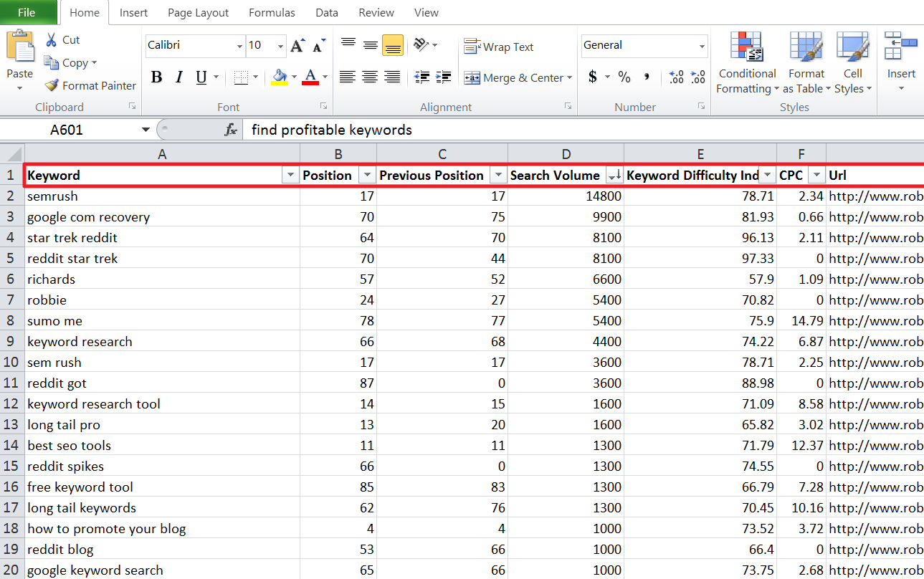Apply bold formatting
The image size is (924, 579).
click(156, 77)
